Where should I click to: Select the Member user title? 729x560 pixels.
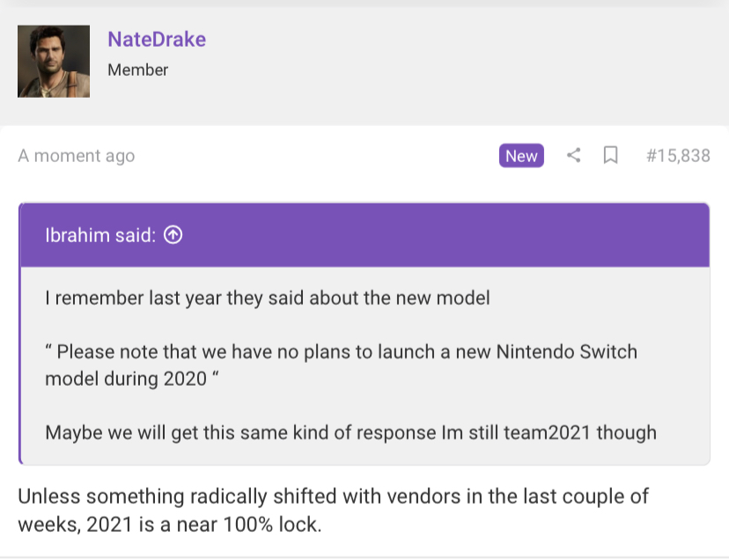(137, 70)
